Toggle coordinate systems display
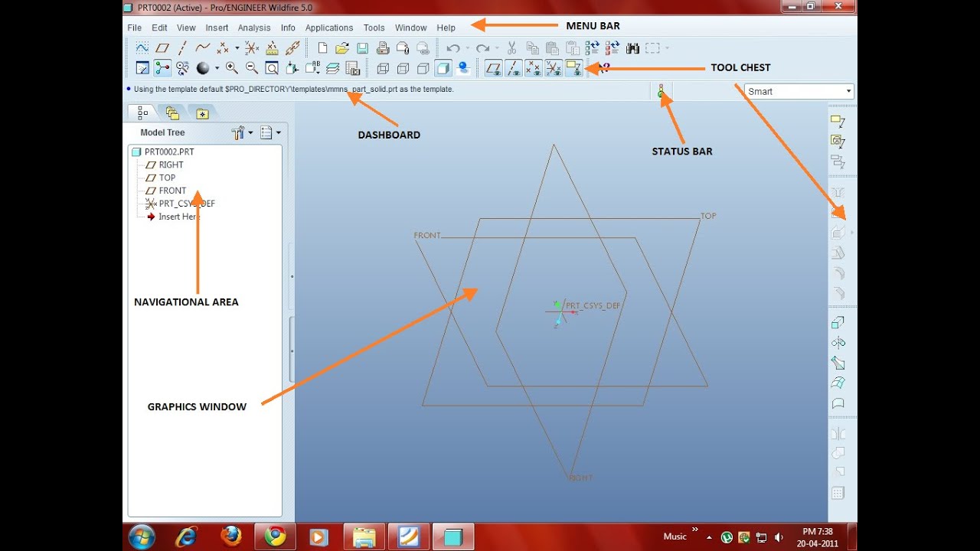The height and width of the screenshot is (551, 980). click(x=554, y=68)
